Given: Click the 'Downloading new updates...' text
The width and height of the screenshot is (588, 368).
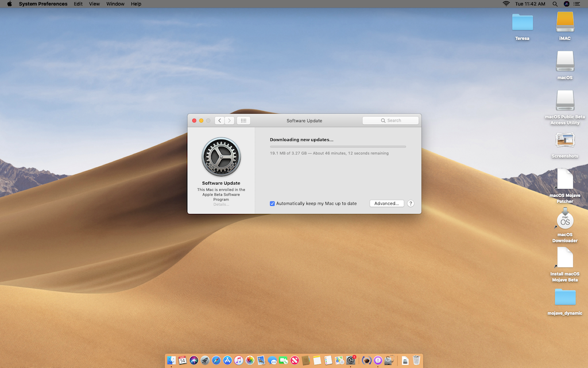Looking at the screenshot, I should (x=301, y=140).
